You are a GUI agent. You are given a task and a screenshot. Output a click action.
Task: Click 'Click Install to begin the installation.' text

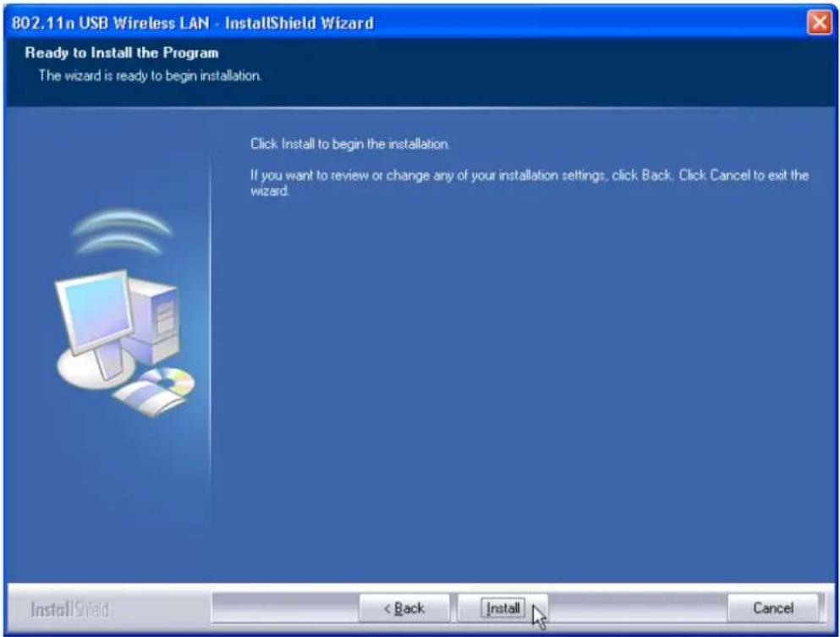[350, 144]
